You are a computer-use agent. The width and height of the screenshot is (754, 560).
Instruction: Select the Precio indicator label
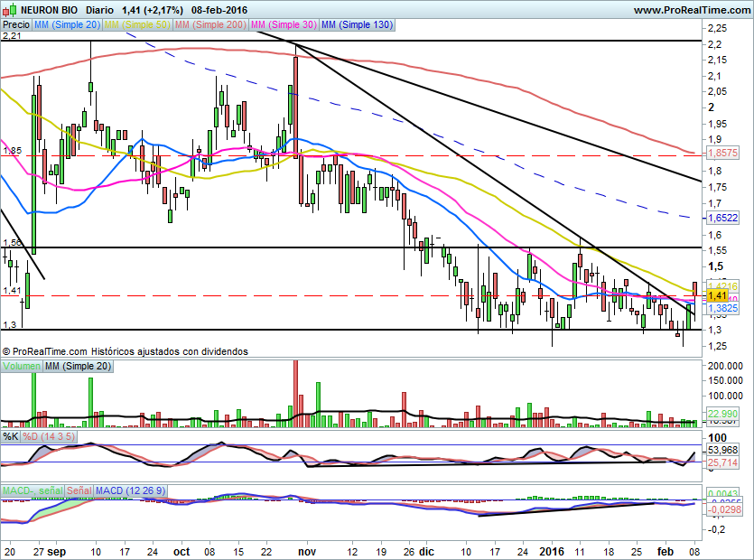coord(15,25)
